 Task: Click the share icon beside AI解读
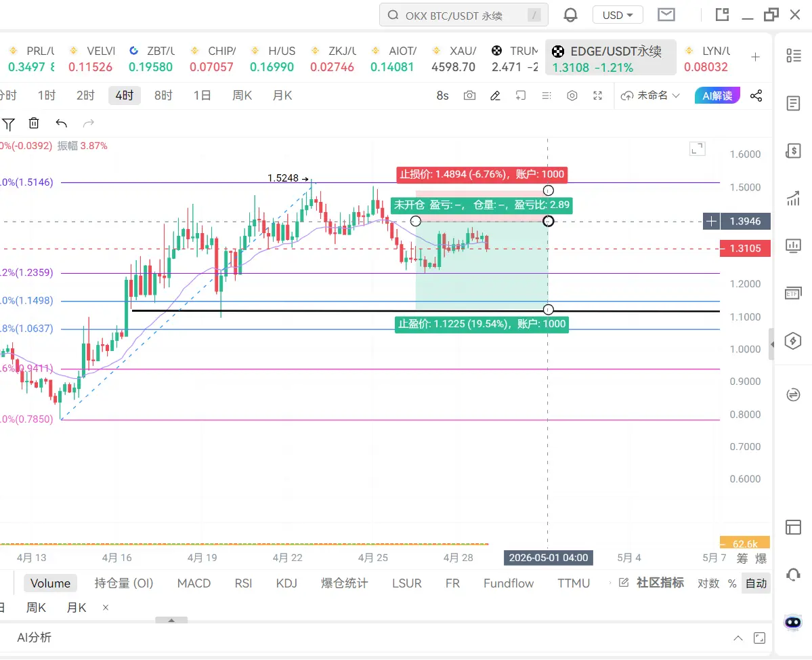[x=756, y=96]
